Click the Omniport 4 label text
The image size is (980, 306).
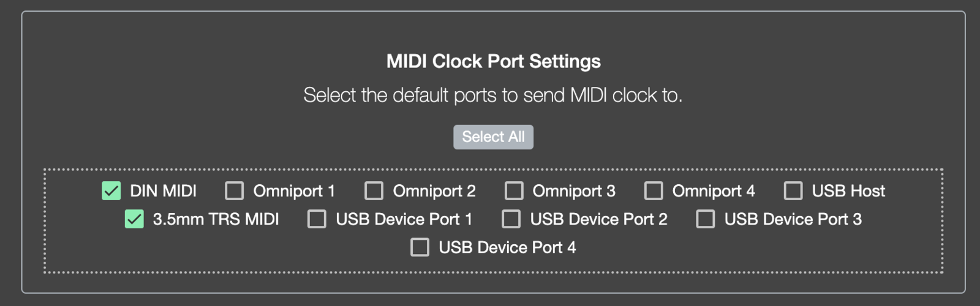714,191
